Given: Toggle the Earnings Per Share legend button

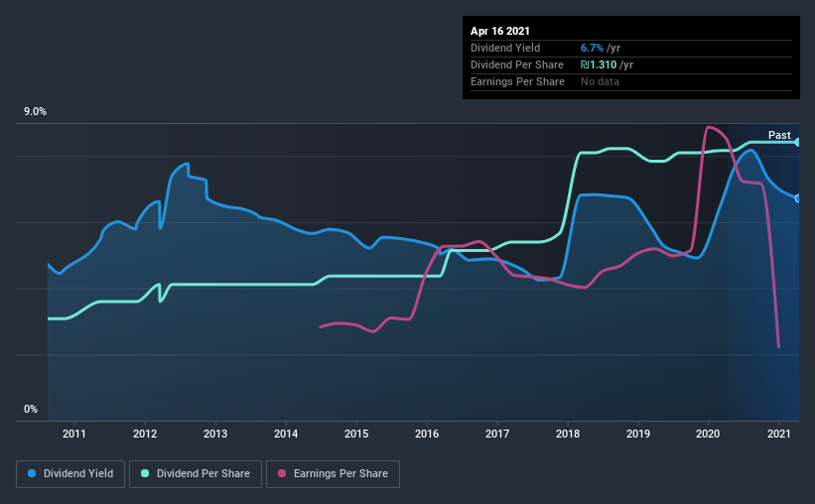Looking at the screenshot, I should 333,474.
